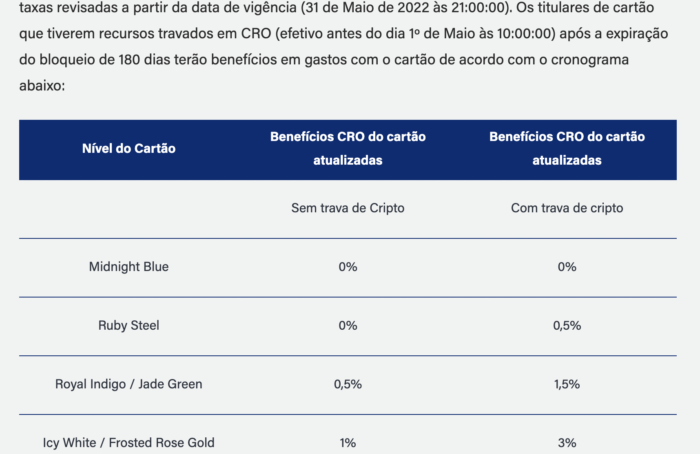
Task: Click the word "abaixo:" ending the paragraph
Action: (x=42, y=86)
